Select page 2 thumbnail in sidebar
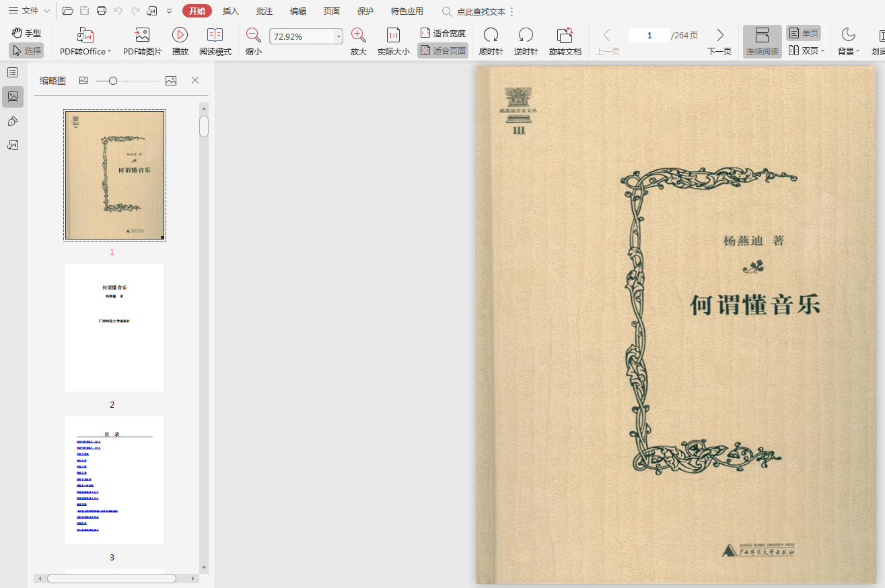 [114, 328]
